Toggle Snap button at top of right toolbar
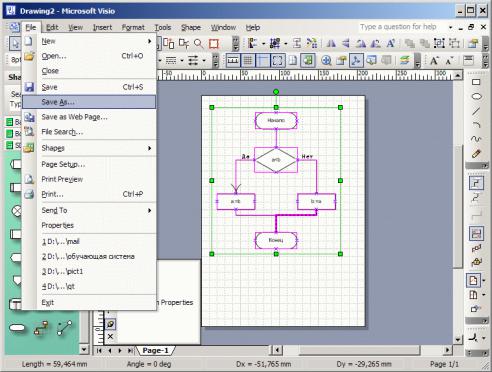 pyautogui.click(x=476, y=183)
